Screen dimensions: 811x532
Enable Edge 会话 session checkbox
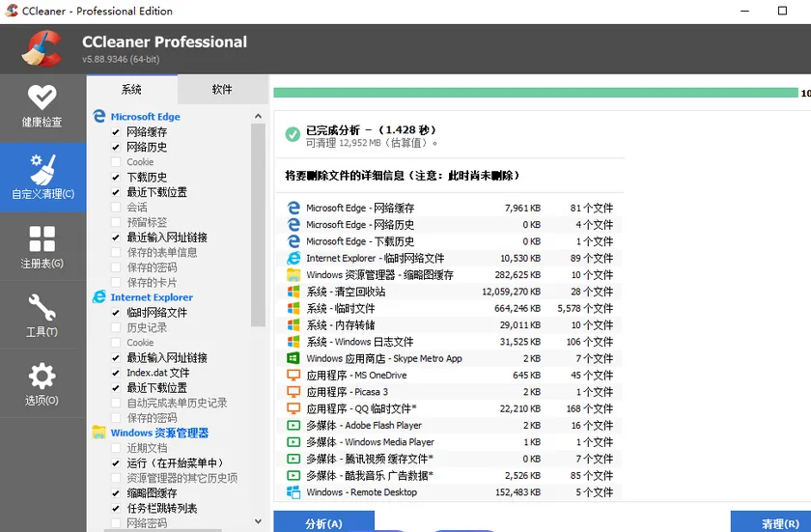click(116, 208)
